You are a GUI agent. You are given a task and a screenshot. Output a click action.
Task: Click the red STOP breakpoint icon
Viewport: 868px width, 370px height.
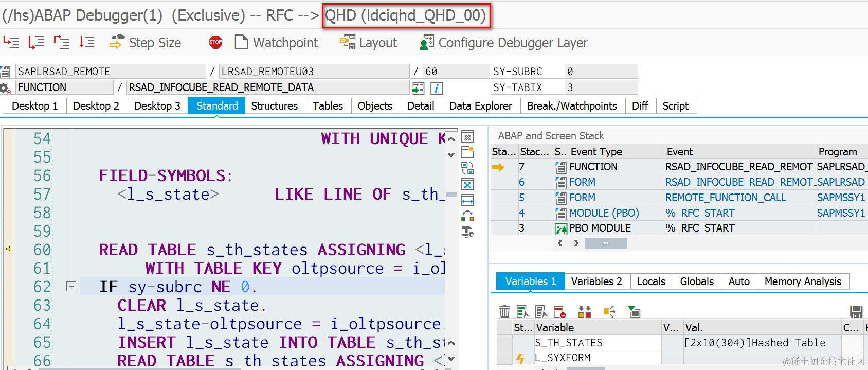click(x=216, y=42)
